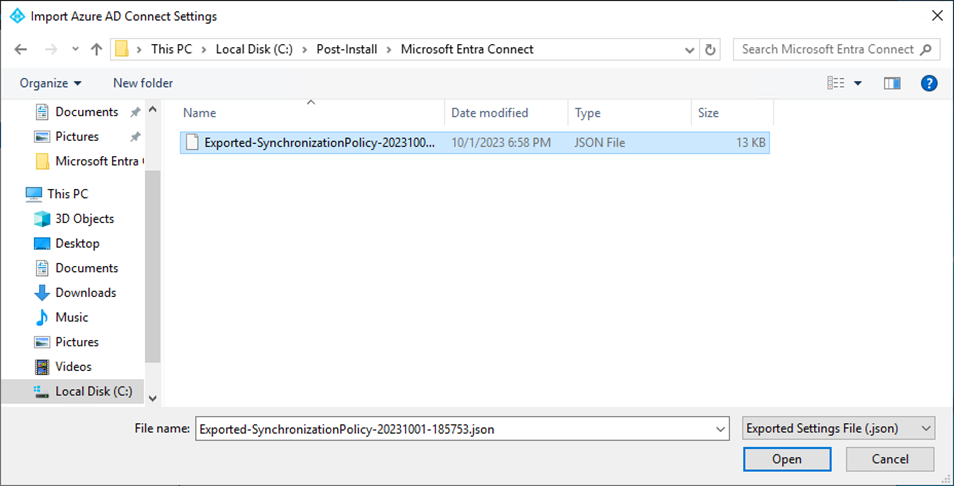Click the search magnifier icon

click(926, 49)
